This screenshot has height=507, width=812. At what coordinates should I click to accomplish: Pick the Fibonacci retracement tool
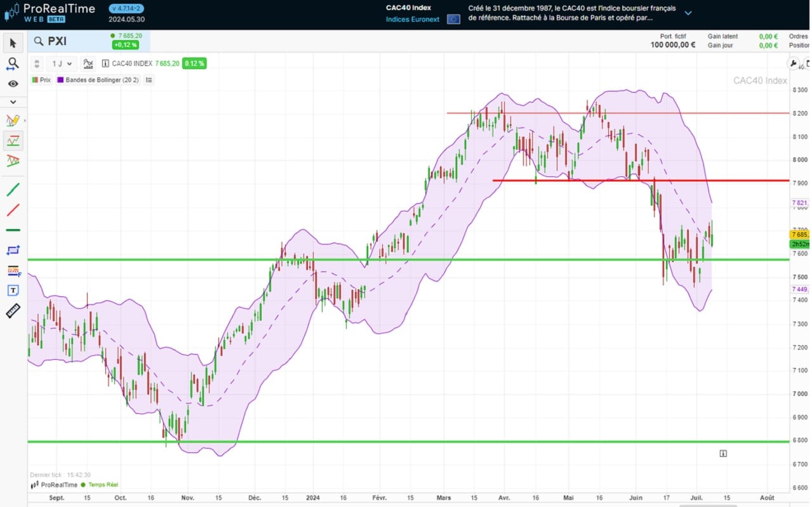[13, 270]
